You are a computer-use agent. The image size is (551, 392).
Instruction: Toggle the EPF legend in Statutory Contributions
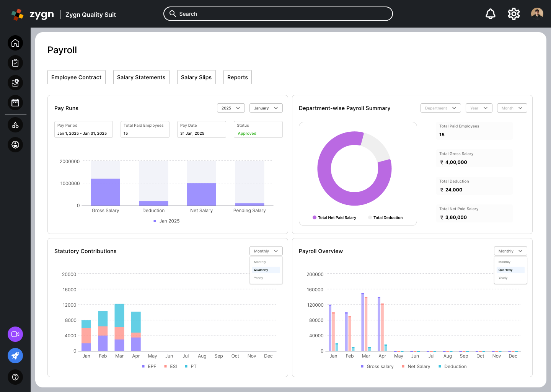(x=149, y=366)
